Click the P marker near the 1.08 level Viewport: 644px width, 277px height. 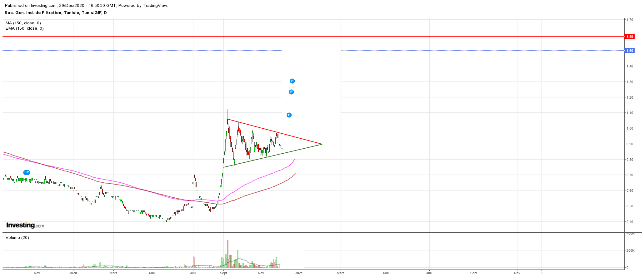(x=289, y=115)
